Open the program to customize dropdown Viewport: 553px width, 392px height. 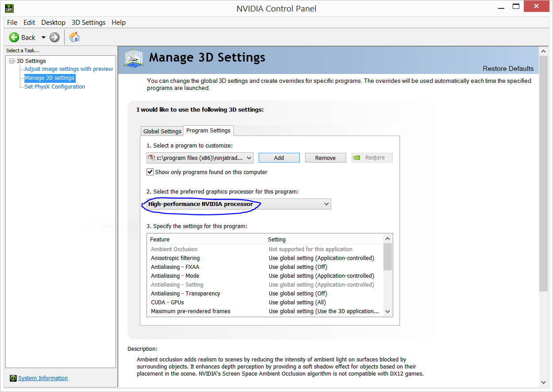pos(200,158)
